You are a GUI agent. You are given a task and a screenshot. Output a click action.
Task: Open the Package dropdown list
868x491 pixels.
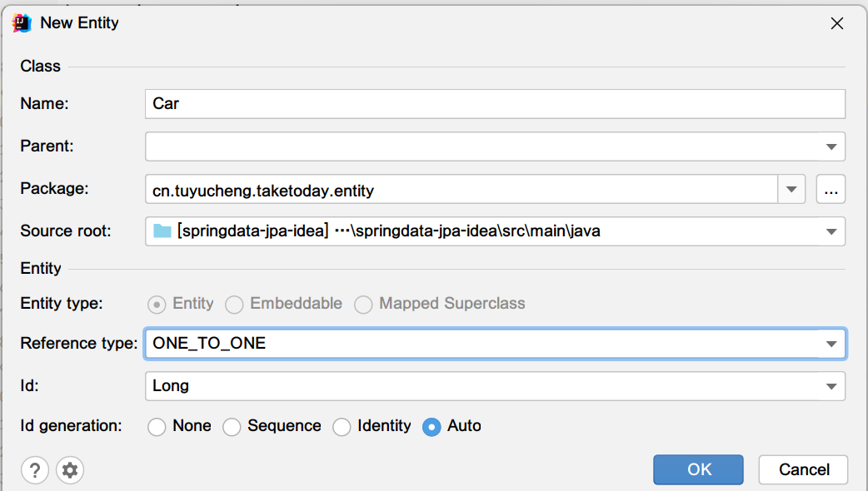(791, 189)
